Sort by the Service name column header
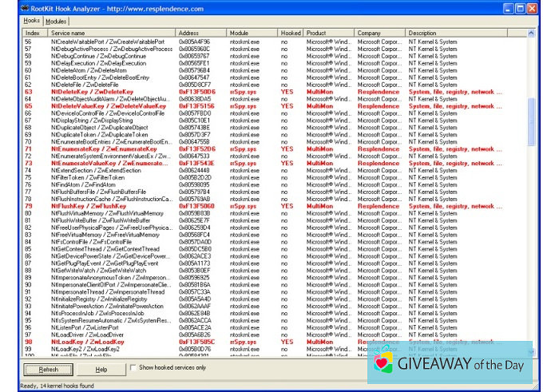 pos(112,33)
